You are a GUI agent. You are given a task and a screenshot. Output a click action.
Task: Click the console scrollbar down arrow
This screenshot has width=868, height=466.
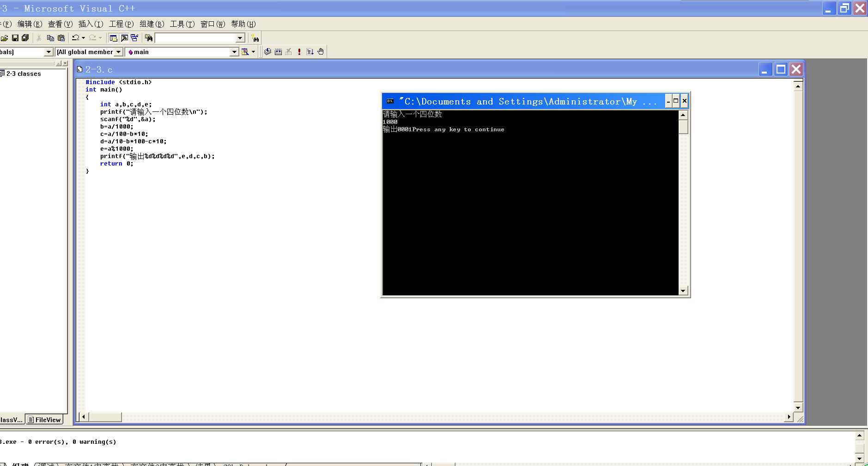[x=683, y=291]
